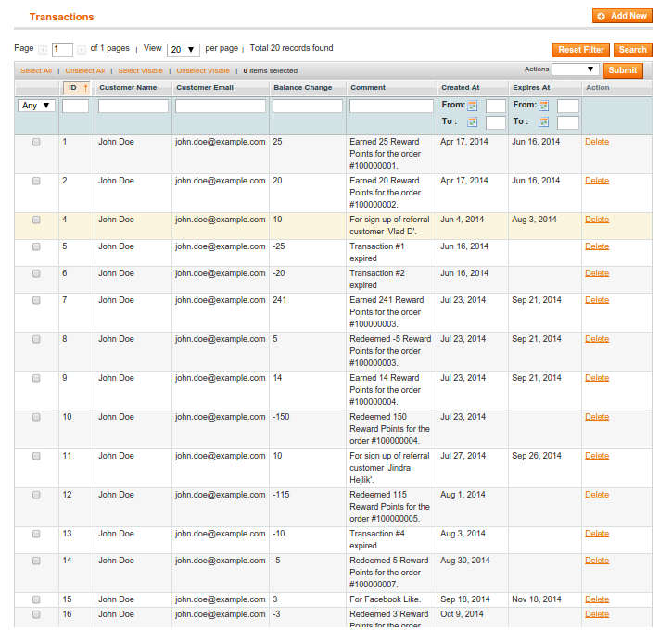
Task: Tick checkbox for transaction ID 11
Action: (x=36, y=456)
